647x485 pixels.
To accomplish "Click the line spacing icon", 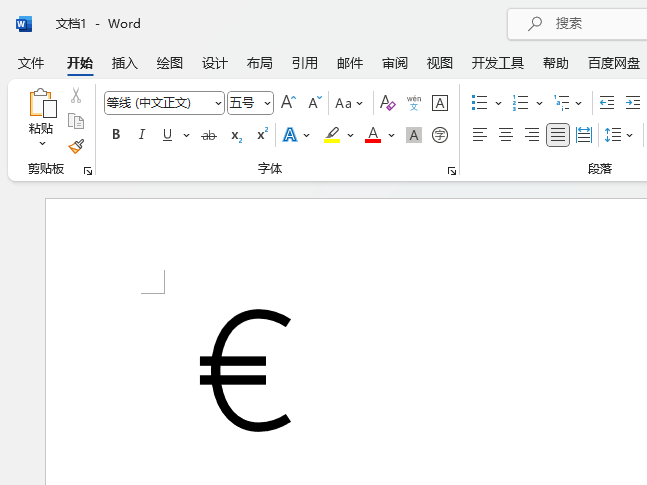I will click(613, 135).
